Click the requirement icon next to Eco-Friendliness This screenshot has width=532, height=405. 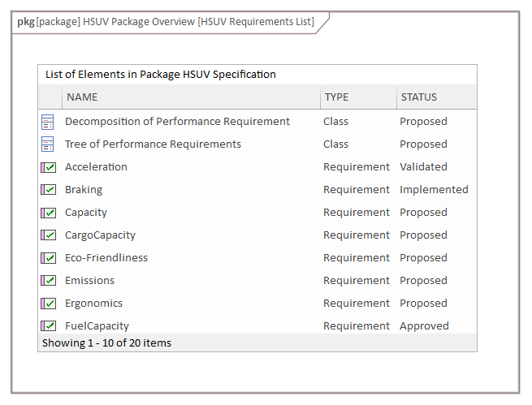pos(48,258)
